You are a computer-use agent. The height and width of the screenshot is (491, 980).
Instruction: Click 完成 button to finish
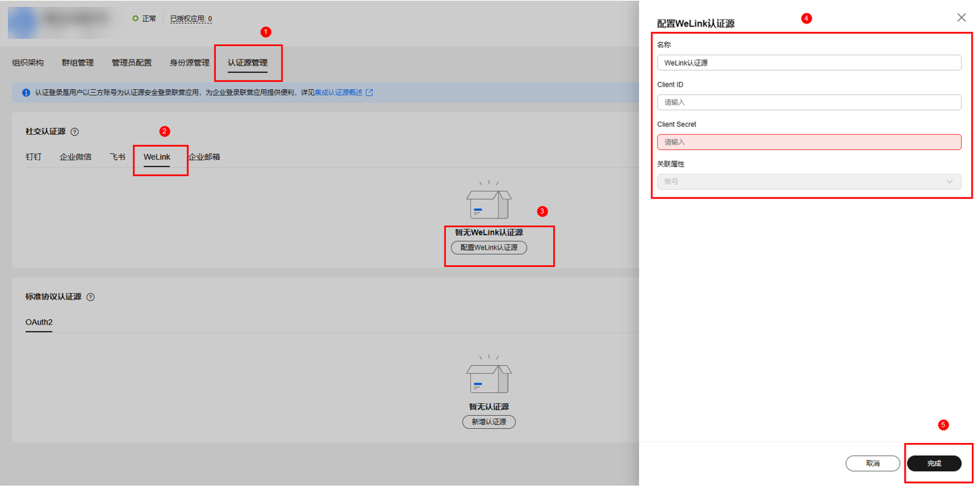coord(934,463)
